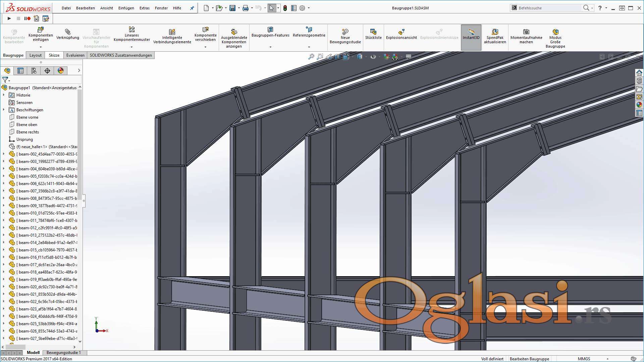Viewport: 644px width, 362px height.
Task: Expand the Historie tree node
Action: coord(4,95)
